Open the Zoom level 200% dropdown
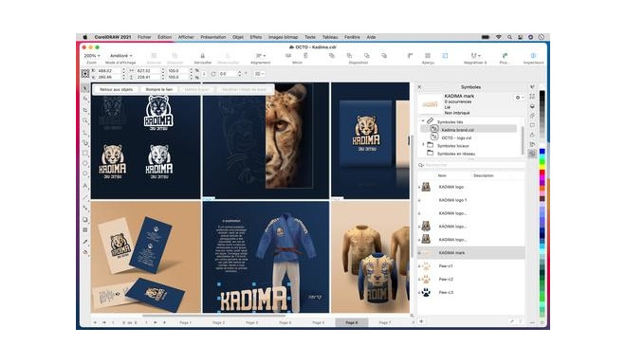 click(x=92, y=56)
